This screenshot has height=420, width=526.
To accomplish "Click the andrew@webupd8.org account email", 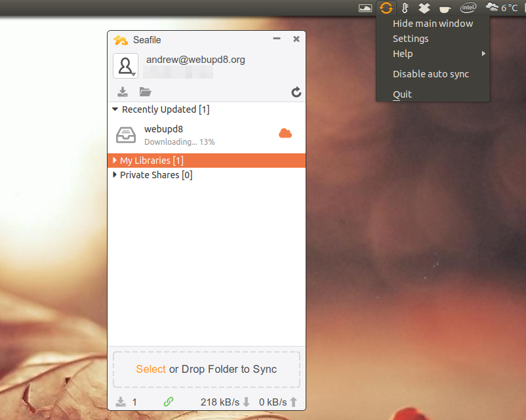I will point(195,60).
